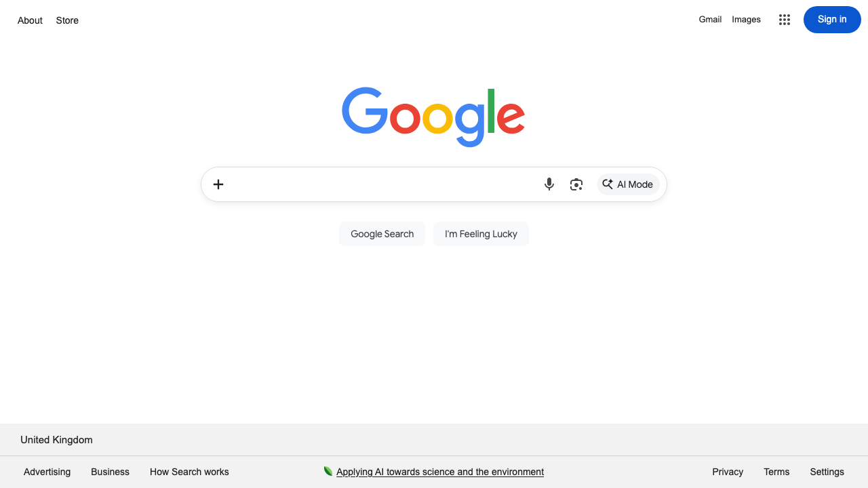
Task: Follow Applying AI towards science link
Action: tap(440, 472)
